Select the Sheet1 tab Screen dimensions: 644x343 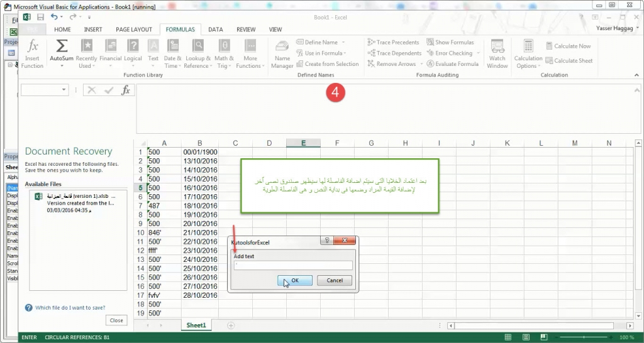pyautogui.click(x=196, y=325)
